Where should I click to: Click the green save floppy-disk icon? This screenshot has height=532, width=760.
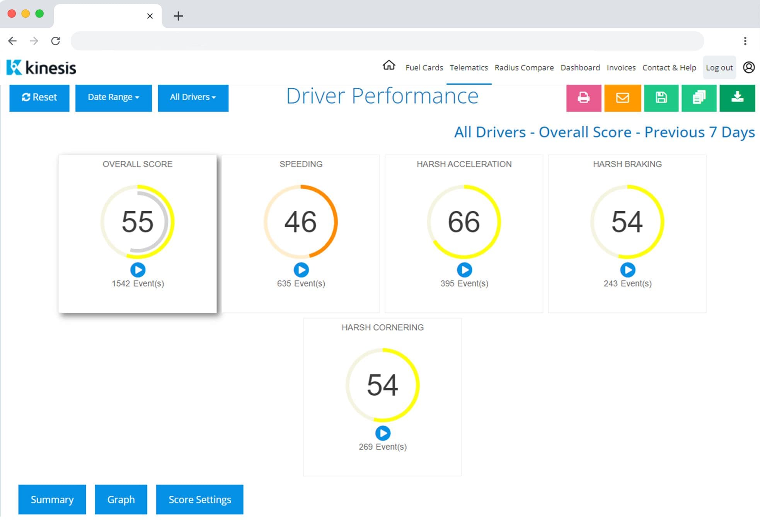coord(661,98)
